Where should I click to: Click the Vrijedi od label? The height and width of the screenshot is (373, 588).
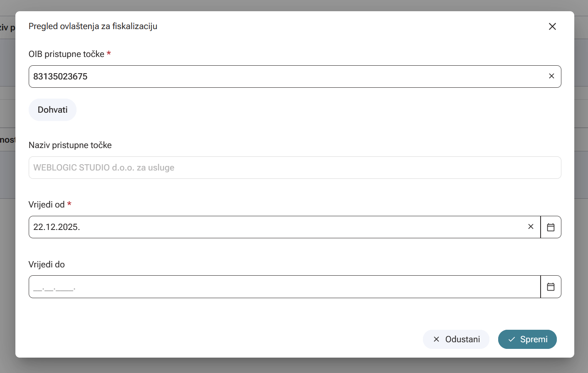(47, 205)
